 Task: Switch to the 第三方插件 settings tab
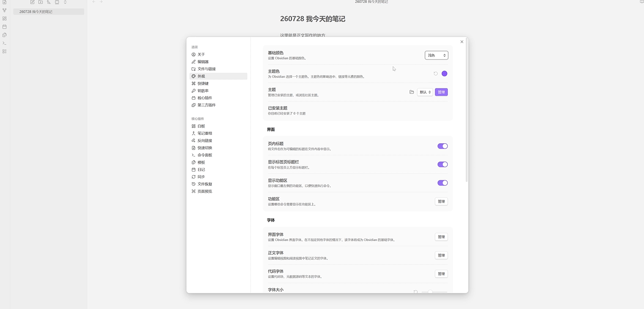click(218, 105)
